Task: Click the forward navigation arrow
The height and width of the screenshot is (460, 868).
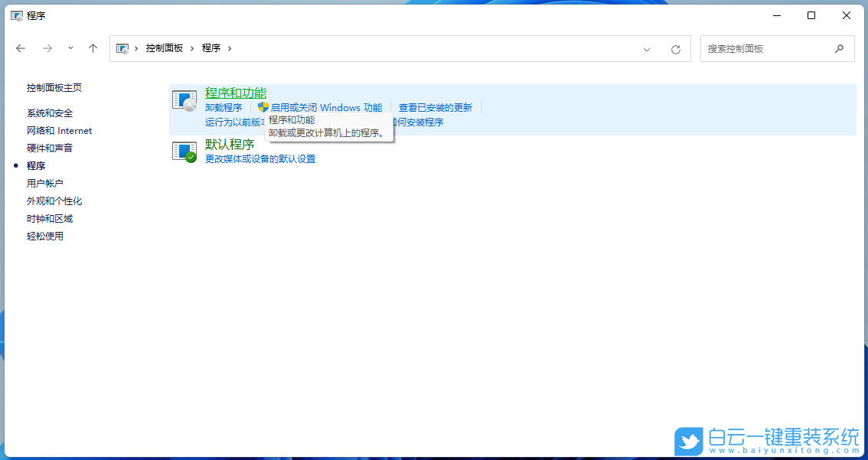Action: [x=47, y=48]
